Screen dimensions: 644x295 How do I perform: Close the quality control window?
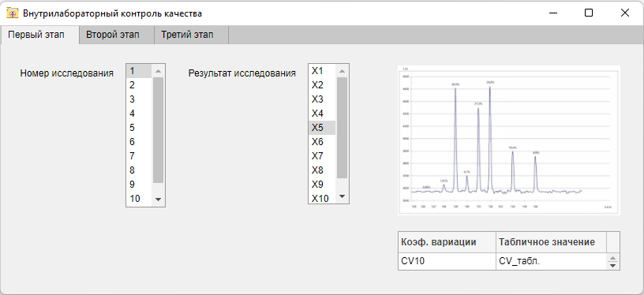[625, 13]
